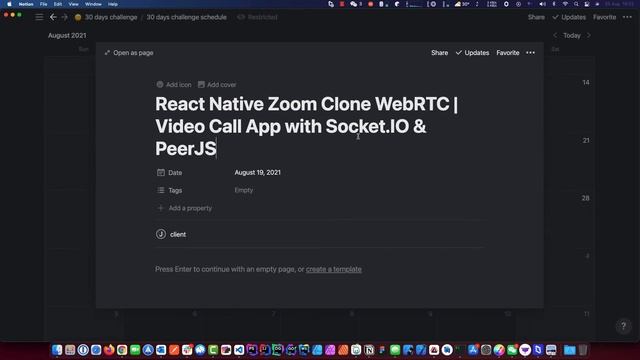The width and height of the screenshot is (640, 360).
Task: Open the help question mark button
Action: click(x=623, y=326)
